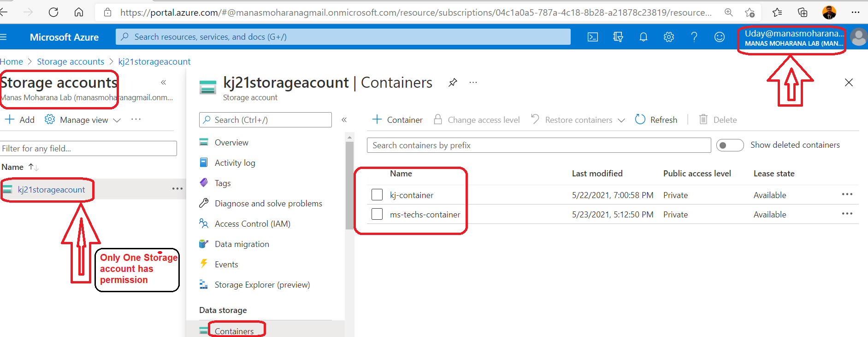Image resolution: width=868 pixels, height=337 pixels.
Task: Click kj21storageacount breadcrumb link
Action: (154, 61)
